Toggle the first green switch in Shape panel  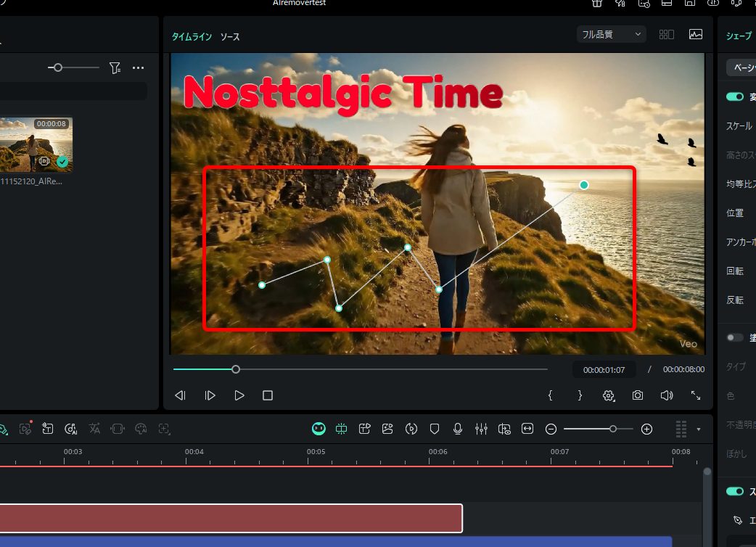pyautogui.click(x=735, y=96)
